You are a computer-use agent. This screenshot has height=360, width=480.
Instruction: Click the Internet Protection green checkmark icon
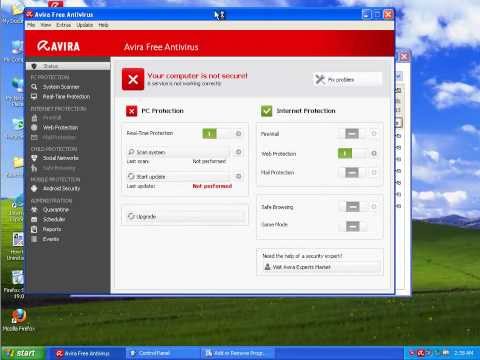267,111
